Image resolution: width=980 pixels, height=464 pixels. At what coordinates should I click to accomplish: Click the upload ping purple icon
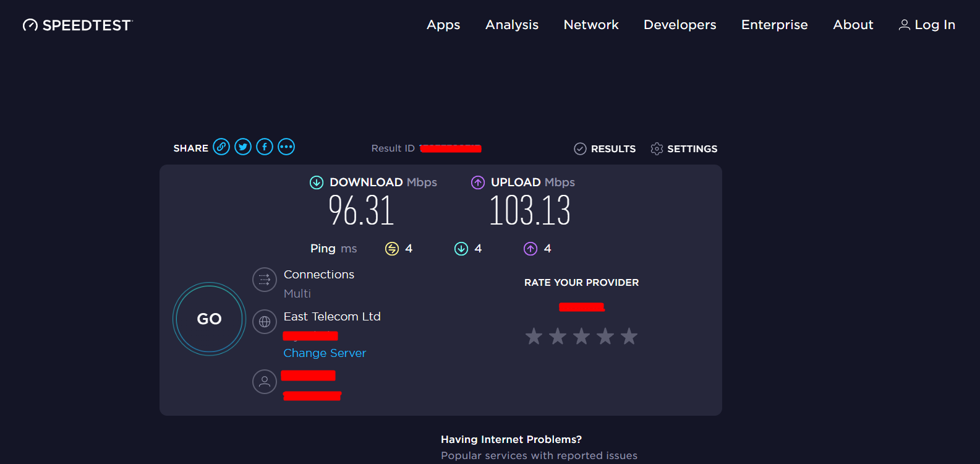click(530, 249)
